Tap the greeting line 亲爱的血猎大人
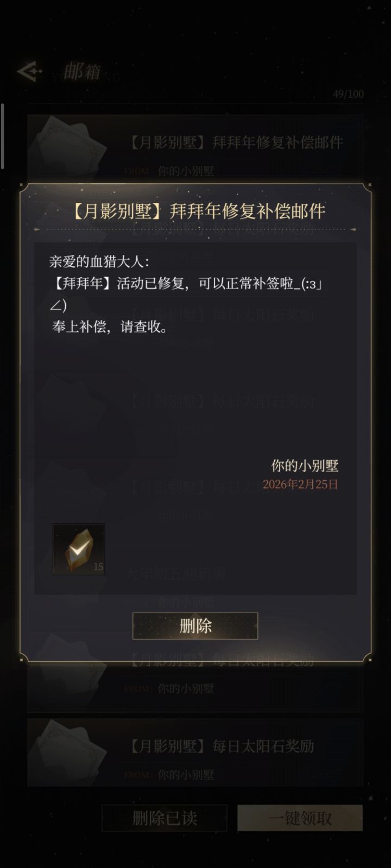Image resolution: width=391 pixels, height=868 pixels. [x=99, y=261]
